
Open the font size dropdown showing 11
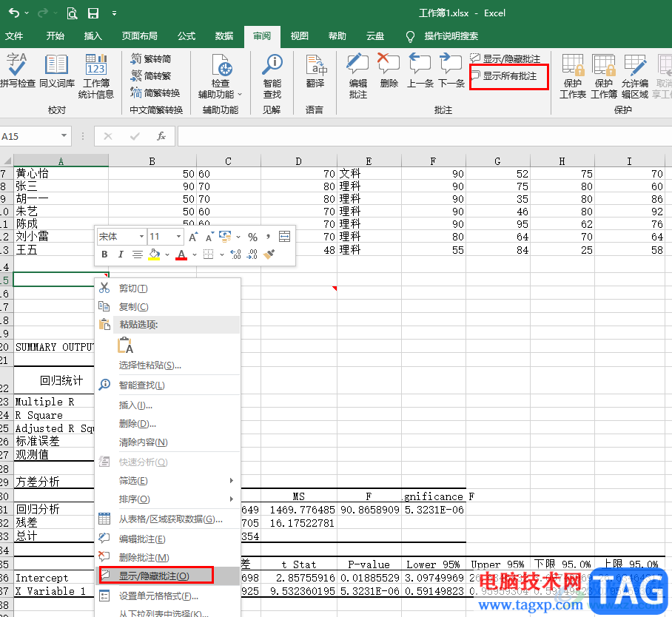tap(178, 237)
